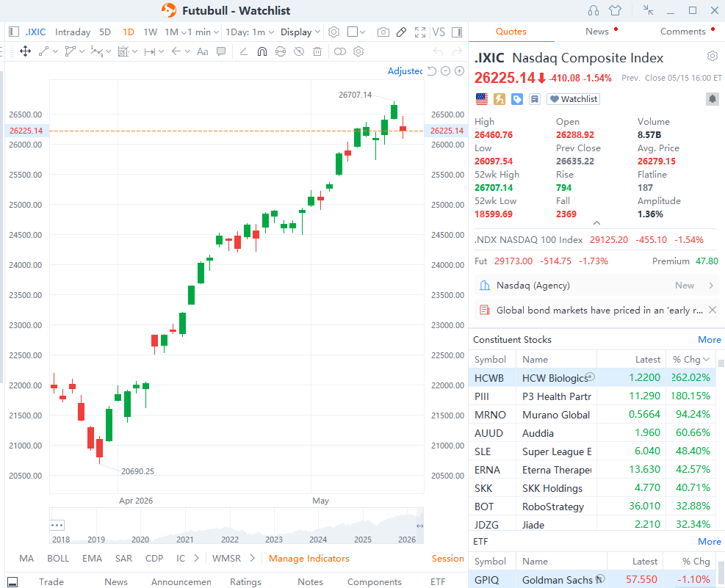Collapse quote details with up chevron
This screenshot has height=588, width=725.
[596, 222]
